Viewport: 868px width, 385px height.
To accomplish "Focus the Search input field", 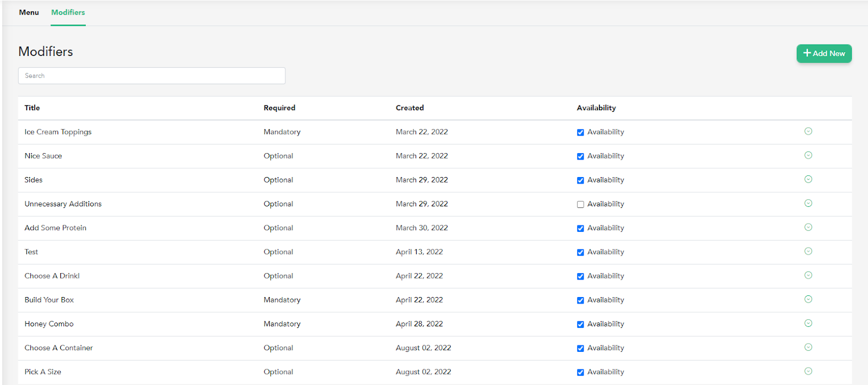I will [152, 75].
